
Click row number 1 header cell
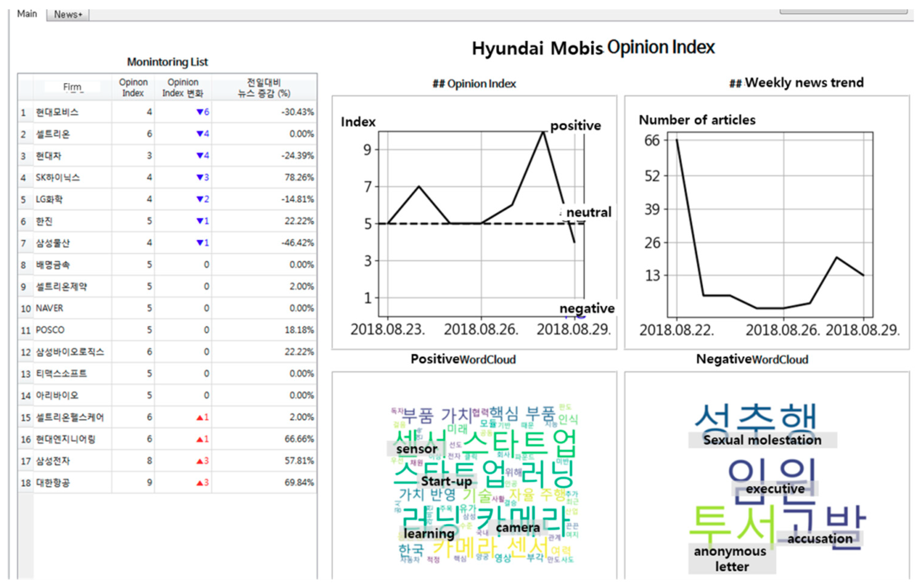pyautogui.click(x=24, y=113)
